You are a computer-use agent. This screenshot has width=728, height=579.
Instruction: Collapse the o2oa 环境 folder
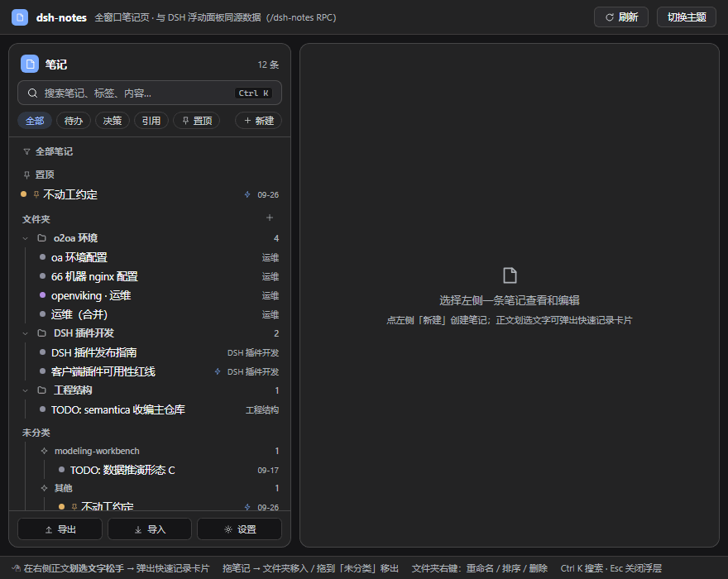[26, 238]
